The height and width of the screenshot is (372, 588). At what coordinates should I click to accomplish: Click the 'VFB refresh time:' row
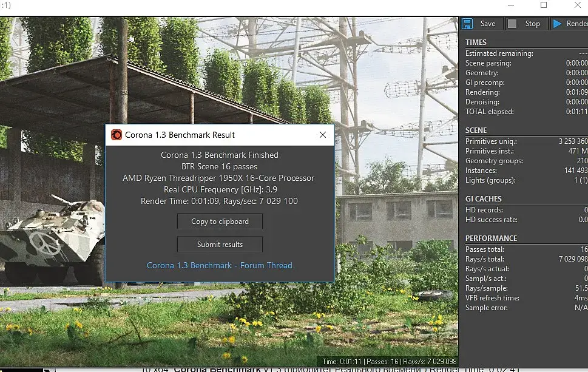(527, 298)
